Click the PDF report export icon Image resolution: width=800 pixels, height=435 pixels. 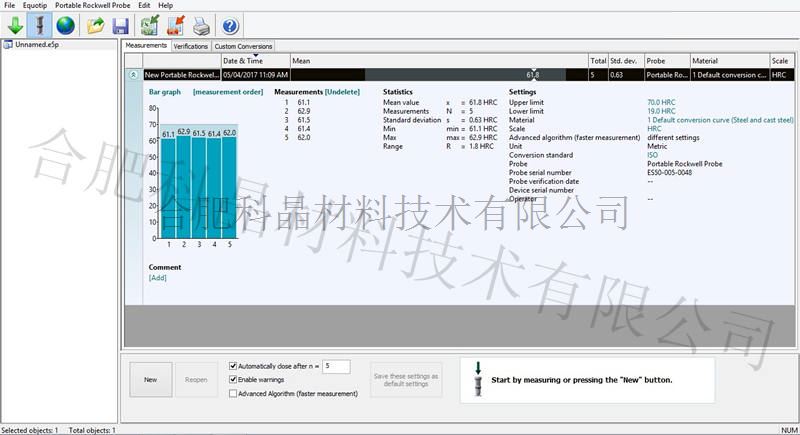coord(175,25)
